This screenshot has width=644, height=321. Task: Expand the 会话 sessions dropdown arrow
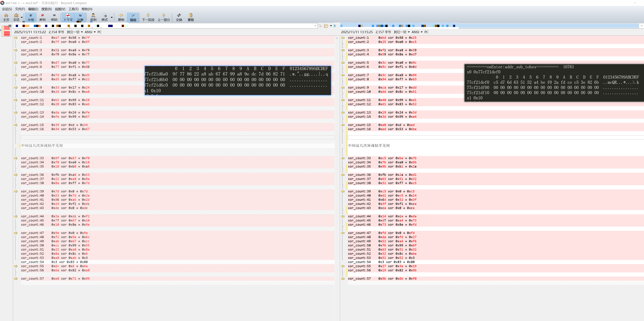click(22, 17)
